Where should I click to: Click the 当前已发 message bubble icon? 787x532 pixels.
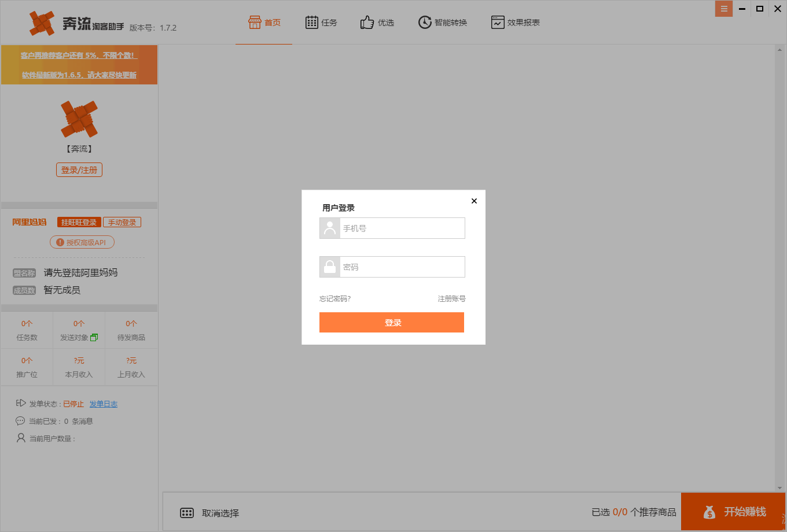click(x=21, y=421)
